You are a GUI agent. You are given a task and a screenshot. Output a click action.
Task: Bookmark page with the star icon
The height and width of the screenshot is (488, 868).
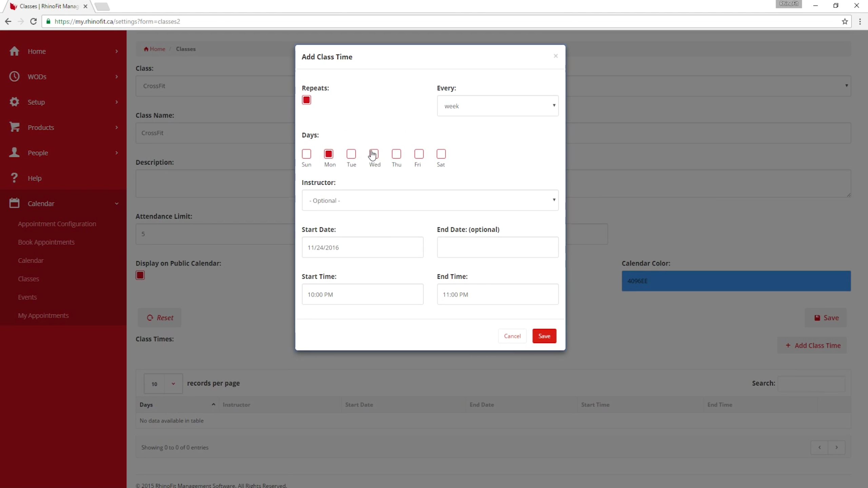845,22
